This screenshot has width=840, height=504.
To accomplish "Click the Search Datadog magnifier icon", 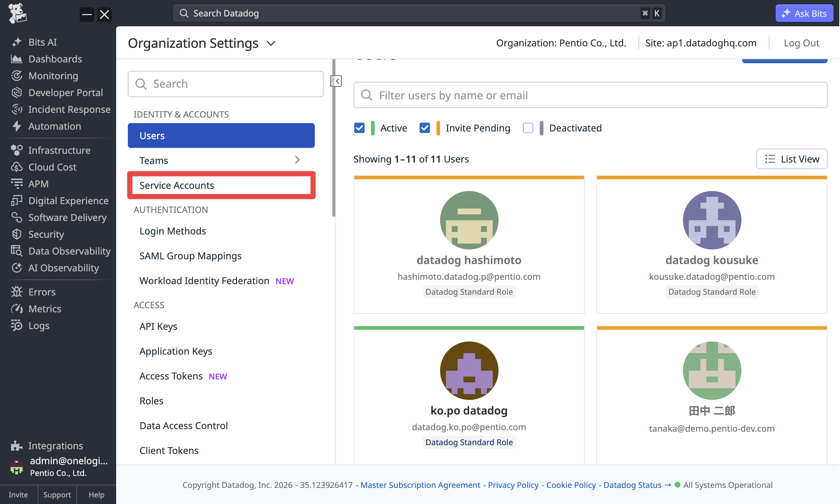I will [184, 14].
